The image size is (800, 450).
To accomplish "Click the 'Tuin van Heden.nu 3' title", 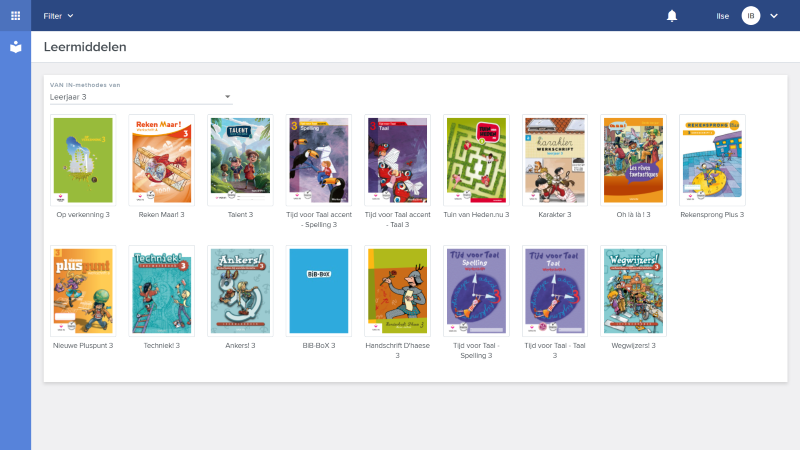I will coord(476,215).
